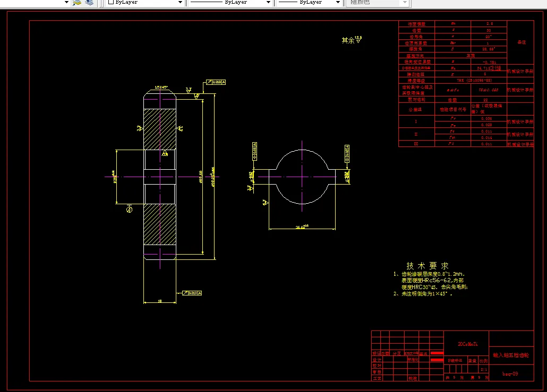Select the 备注 header cell
The height and width of the screenshot is (392, 547).
tap(521, 42)
